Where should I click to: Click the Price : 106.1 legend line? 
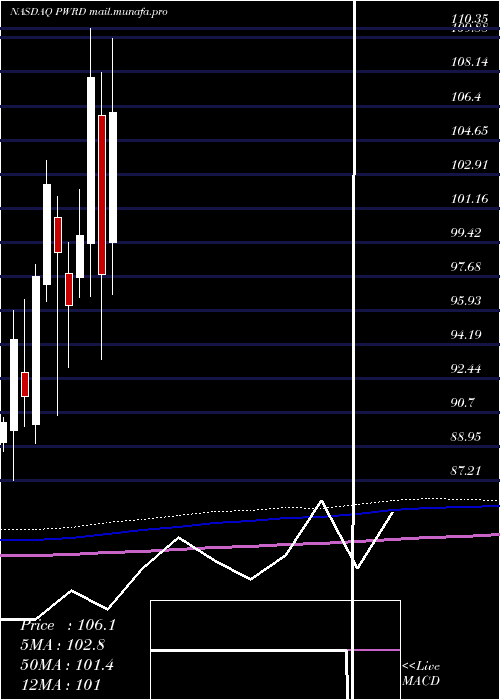pyautogui.click(x=68, y=625)
